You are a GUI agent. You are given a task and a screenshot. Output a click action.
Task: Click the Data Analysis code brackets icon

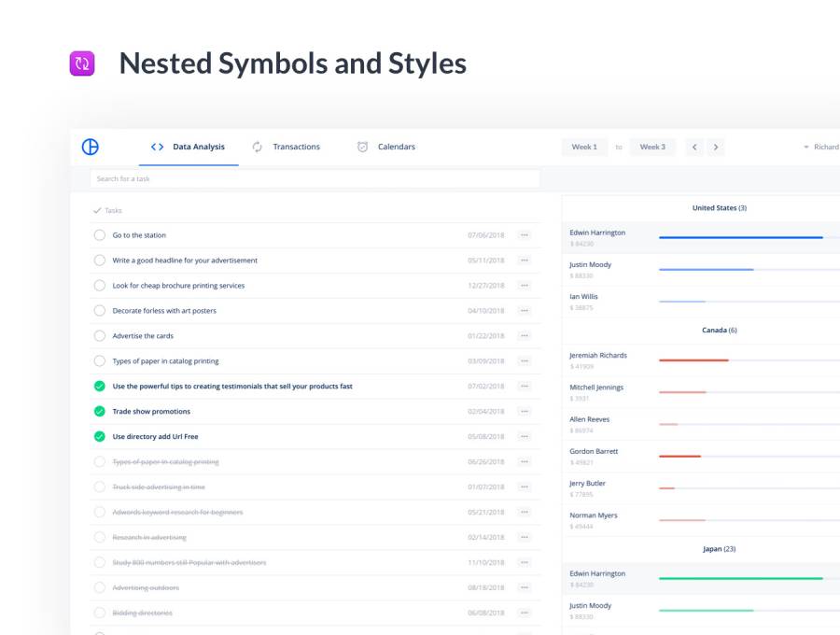click(157, 147)
